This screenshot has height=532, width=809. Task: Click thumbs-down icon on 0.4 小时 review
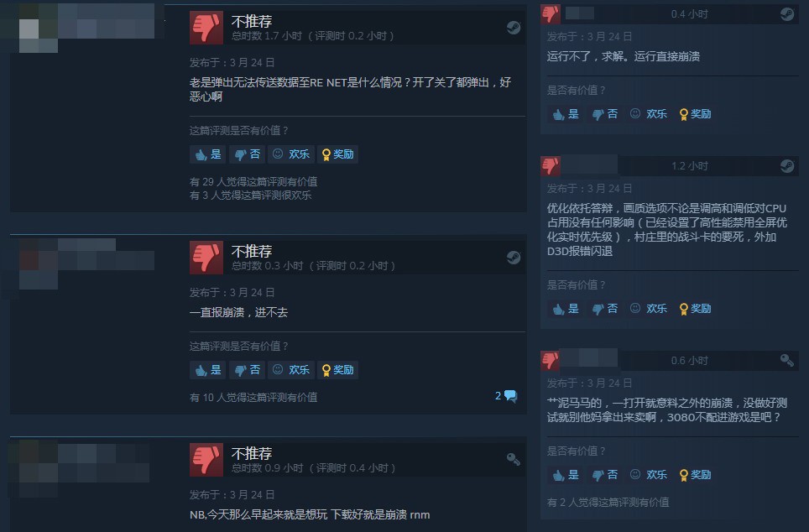click(x=551, y=14)
